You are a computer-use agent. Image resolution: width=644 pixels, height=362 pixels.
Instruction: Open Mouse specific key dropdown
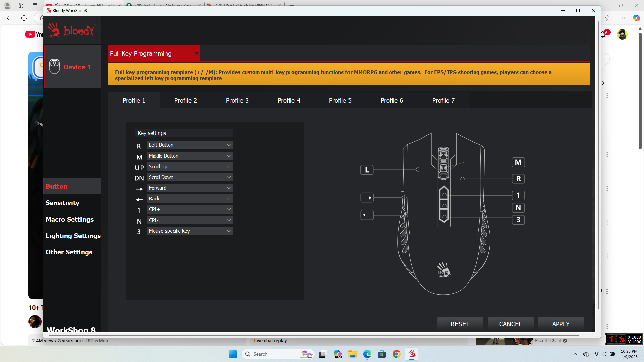click(x=190, y=231)
